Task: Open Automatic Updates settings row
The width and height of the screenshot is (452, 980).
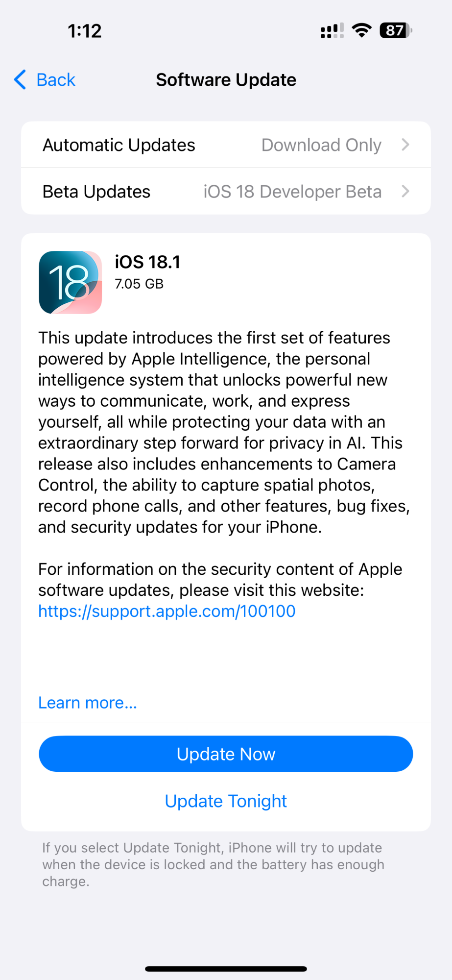Action: point(226,145)
